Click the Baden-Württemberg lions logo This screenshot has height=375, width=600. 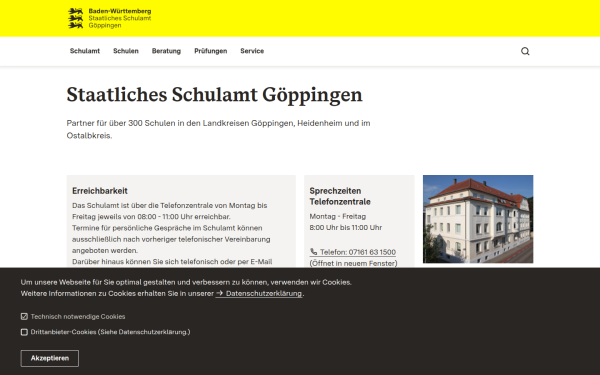pos(75,18)
